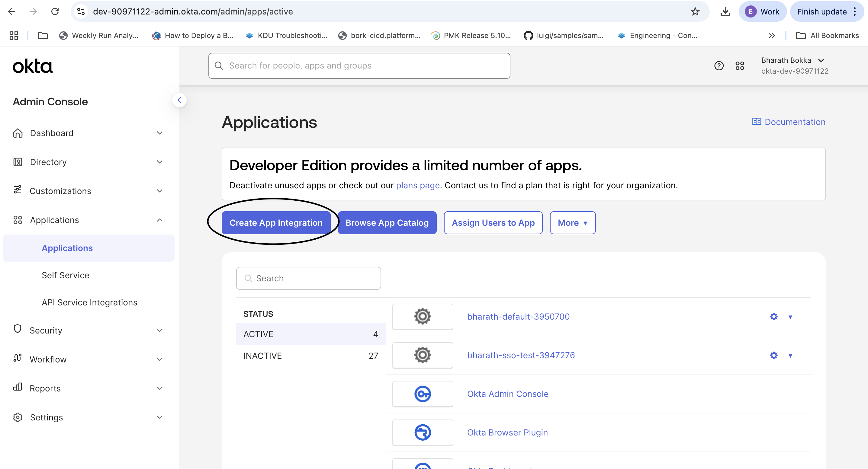868x469 pixels.
Task: Open the plans page link
Action: tap(417, 185)
